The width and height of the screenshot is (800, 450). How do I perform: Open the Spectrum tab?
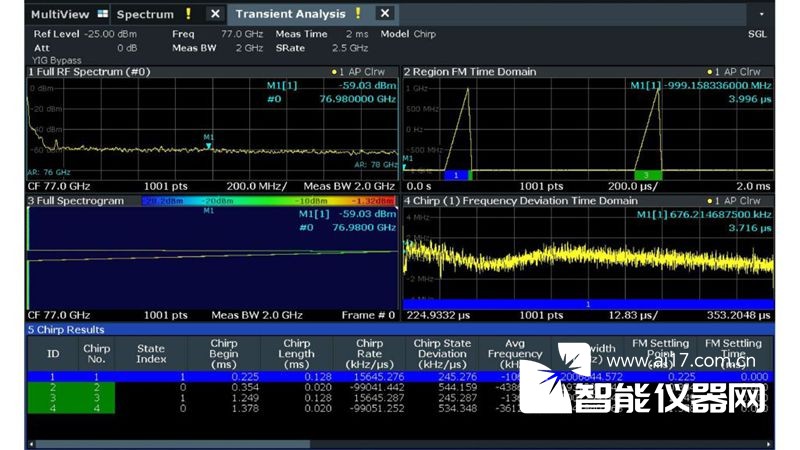click(x=144, y=14)
